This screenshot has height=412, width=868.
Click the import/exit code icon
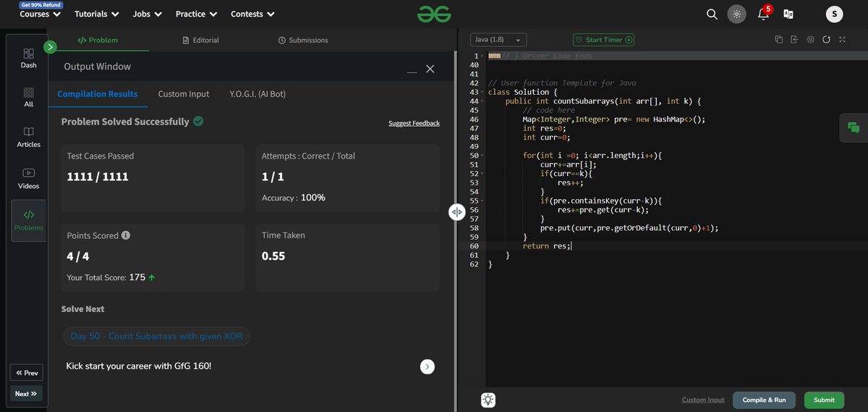tap(794, 40)
